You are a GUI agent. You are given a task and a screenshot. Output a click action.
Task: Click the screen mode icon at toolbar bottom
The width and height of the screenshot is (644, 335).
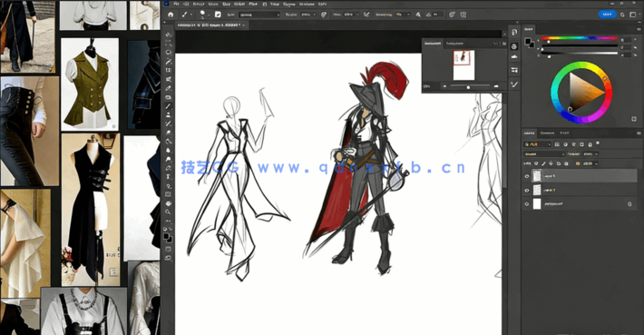(x=169, y=258)
